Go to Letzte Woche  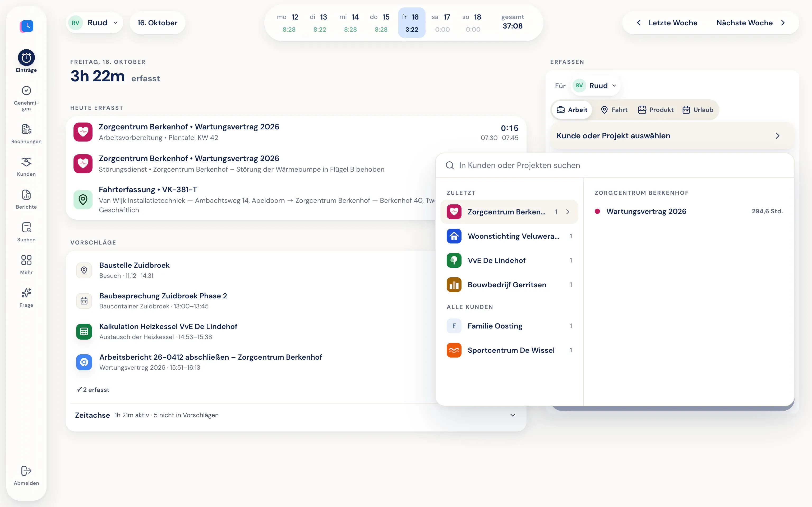coord(667,23)
